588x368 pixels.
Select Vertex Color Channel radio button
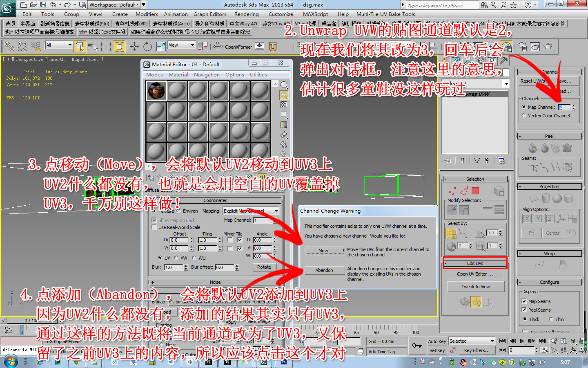pos(524,116)
